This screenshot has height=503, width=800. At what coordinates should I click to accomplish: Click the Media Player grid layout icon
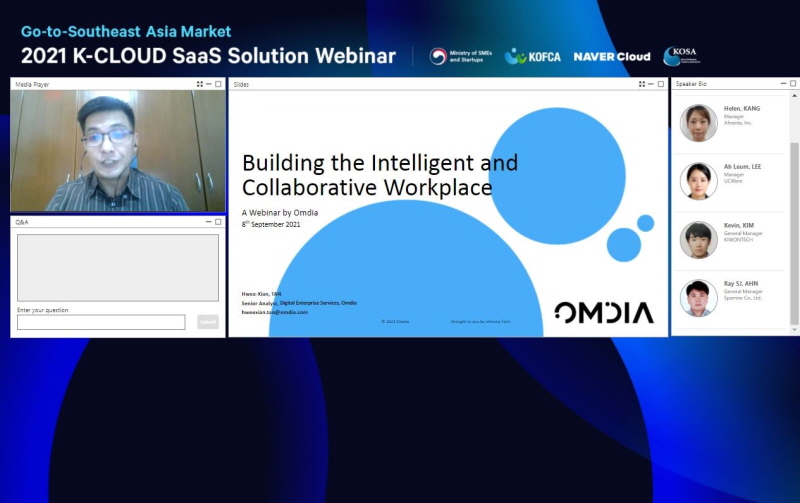(200, 84)
